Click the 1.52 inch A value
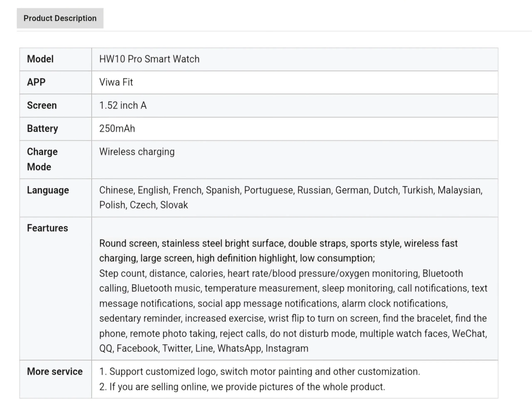 (x=123, y=105)
